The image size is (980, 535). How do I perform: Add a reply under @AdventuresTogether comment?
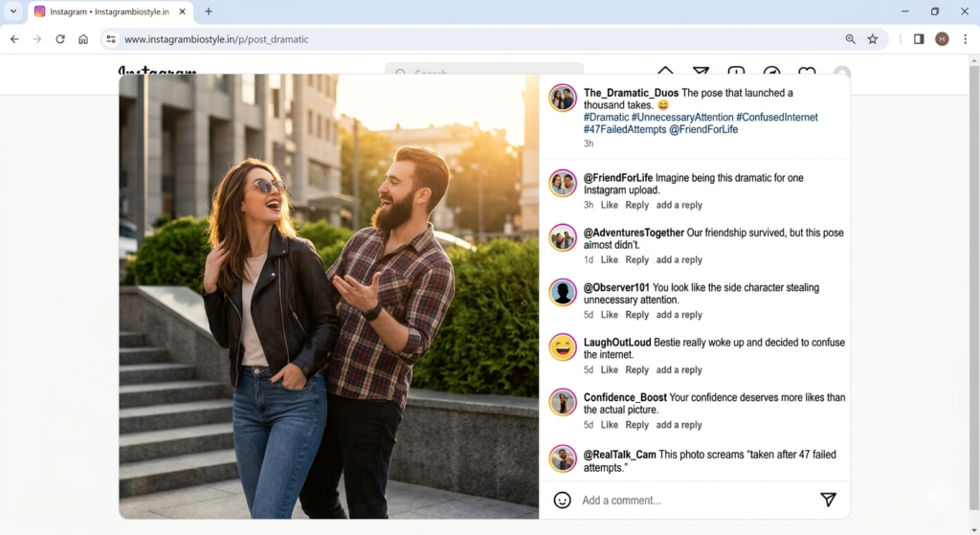pyautogui.click(x=679, y=260)
